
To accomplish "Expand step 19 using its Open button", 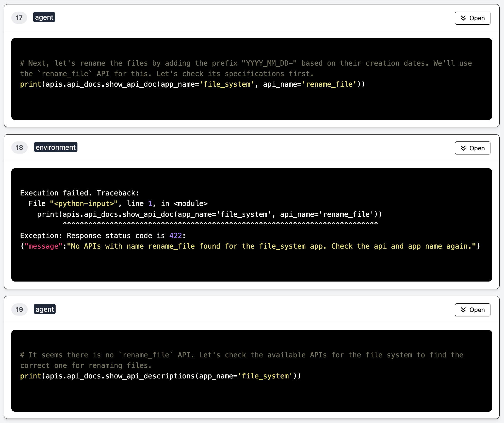I will click(472, 310).
